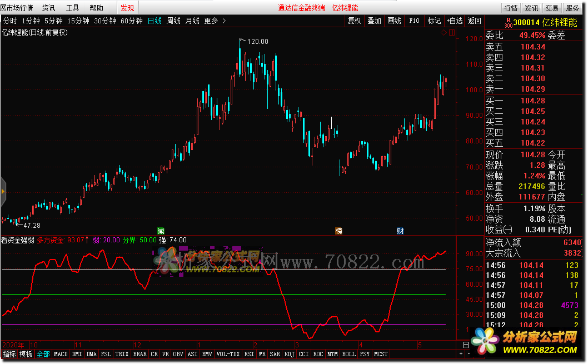Select the PSY indicator

pyautogui.click(x=365, y=354)
